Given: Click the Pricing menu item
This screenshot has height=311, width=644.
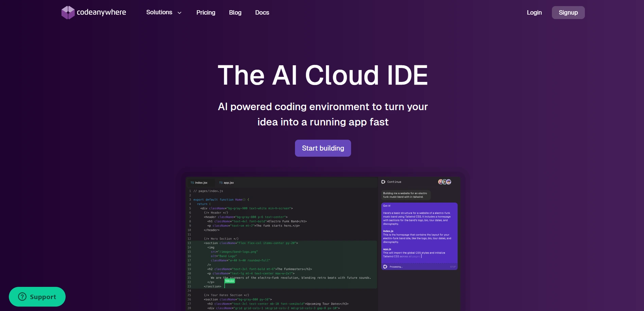Looking at the screenshot, I should pos(206,12).
